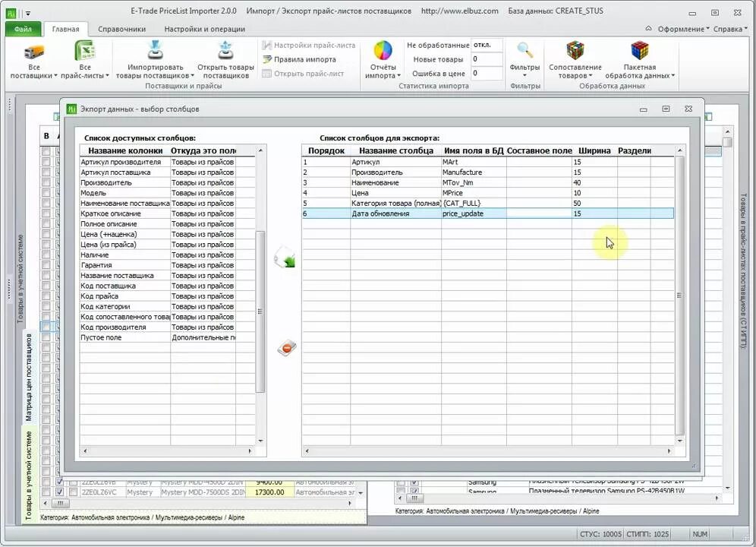Open Batch Data Processing cube icon
Viewport: 756px width, 547px height.
tap(639, 50)
